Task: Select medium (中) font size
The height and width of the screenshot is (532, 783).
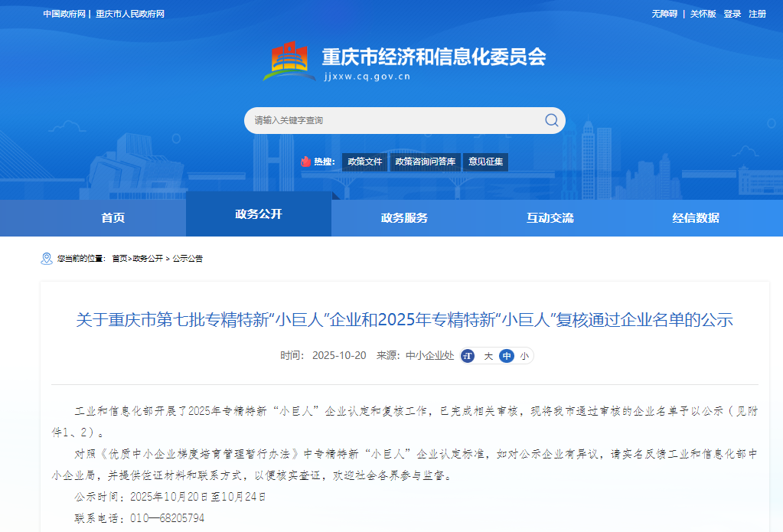Action: pos(506,356)
